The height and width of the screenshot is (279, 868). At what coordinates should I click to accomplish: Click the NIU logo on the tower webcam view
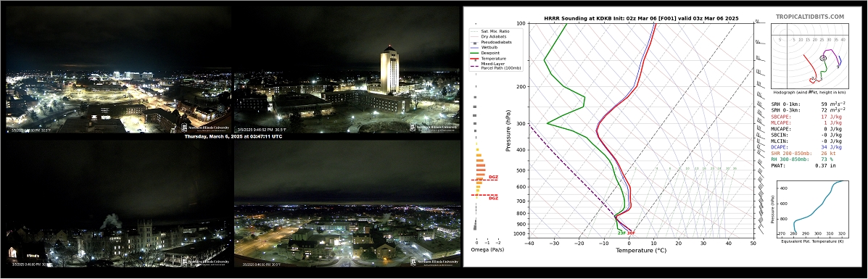434,127
